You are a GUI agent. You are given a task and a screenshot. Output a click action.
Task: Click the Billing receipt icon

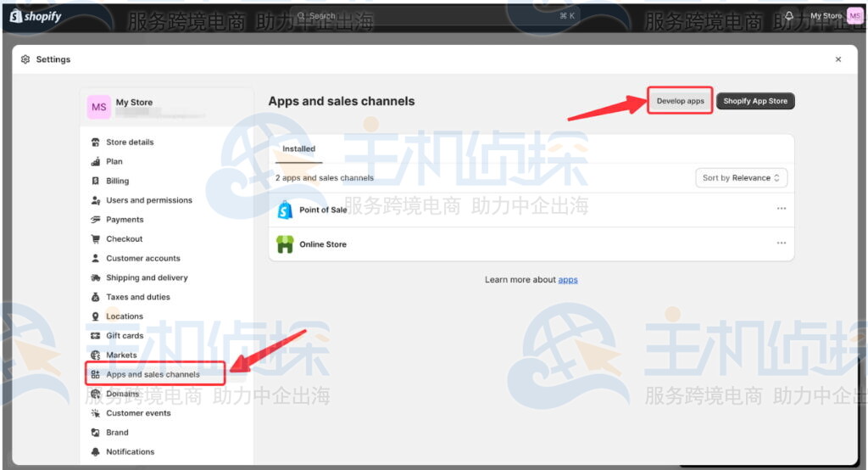(95, 181)
